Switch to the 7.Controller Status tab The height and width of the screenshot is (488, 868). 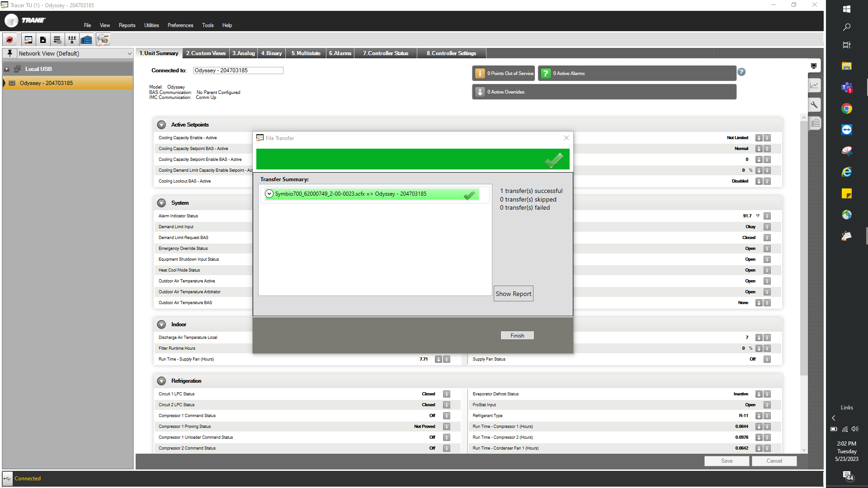click(386, 53)
